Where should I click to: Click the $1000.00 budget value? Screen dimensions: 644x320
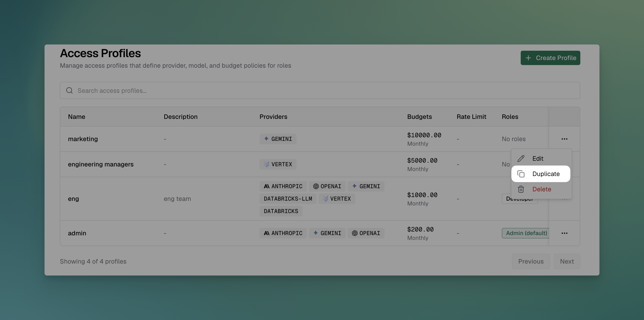pos(422,195)
